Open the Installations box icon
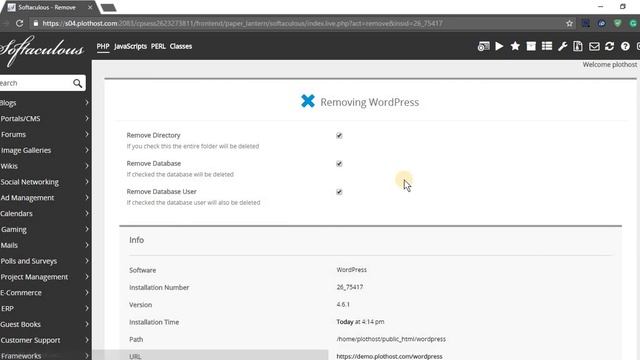 531,46
